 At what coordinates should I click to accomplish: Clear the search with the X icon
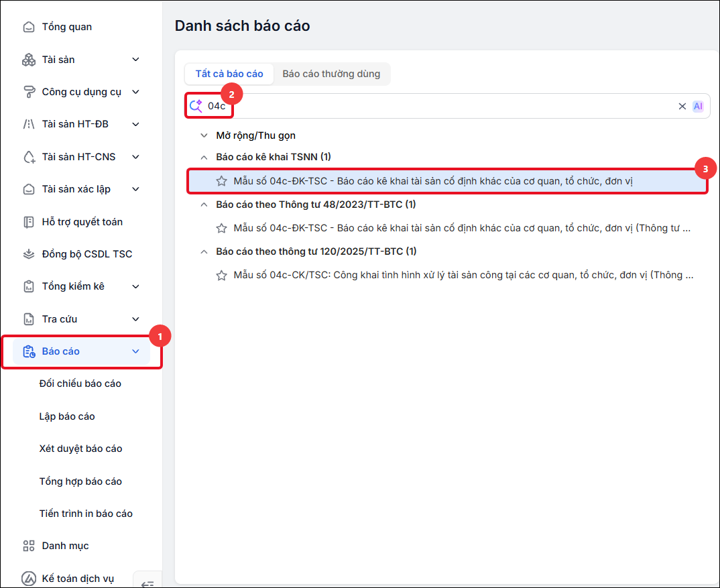pyautogui.click(x=682, y=106)
